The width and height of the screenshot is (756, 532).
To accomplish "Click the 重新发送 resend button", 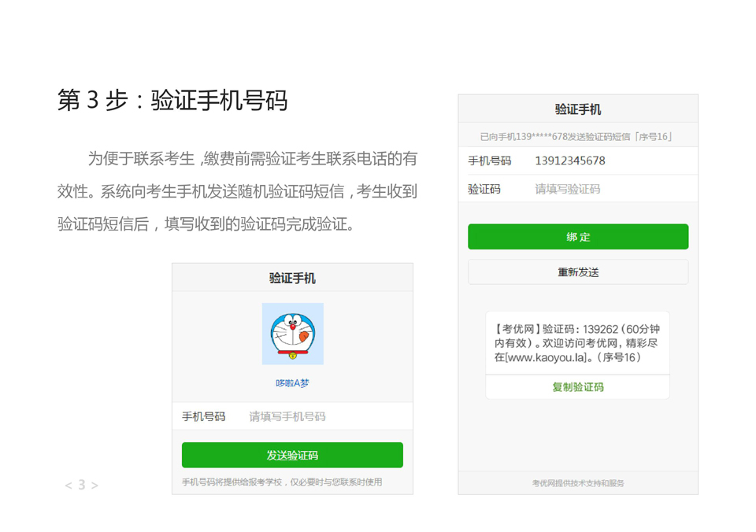I will (578, 272).
